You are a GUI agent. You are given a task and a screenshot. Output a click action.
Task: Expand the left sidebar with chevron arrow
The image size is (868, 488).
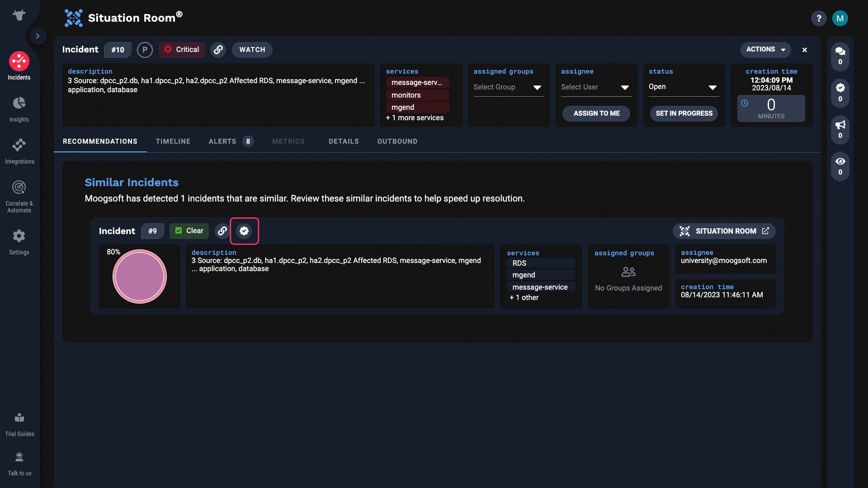tap(38, 36)
